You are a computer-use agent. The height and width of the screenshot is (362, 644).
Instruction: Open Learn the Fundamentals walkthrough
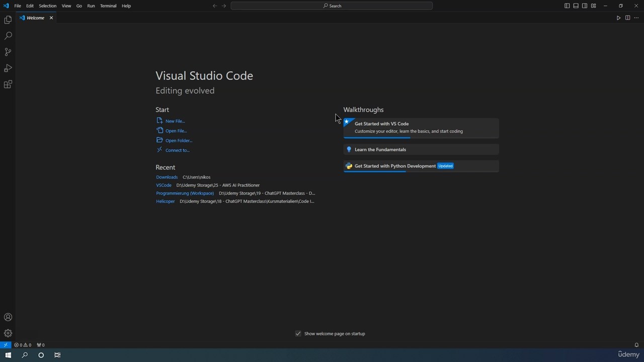(x=421, y=149)
